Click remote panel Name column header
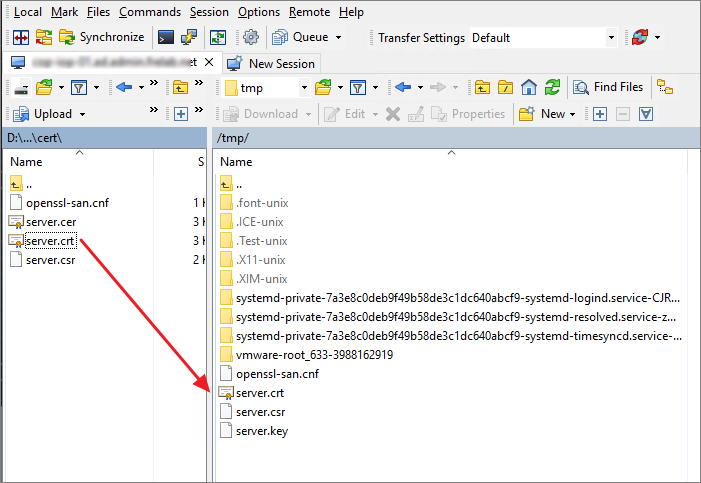The height and width of the screenshot is (483, 701). [236, 161]
